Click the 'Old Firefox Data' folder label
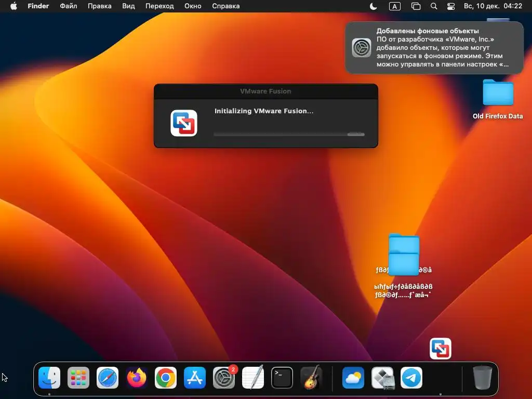Image resolution: width=532 pixels, height=399 pixels. coord(498,116)
